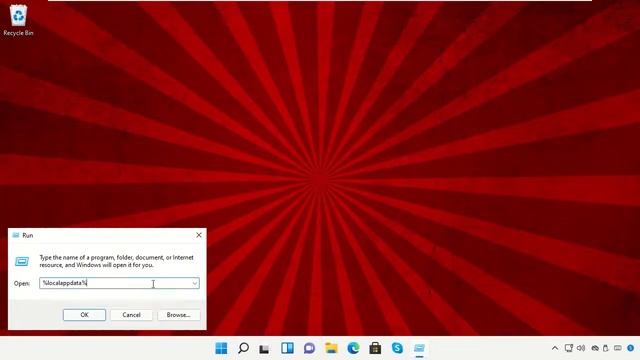Launch Skype from the taskbar
This screenshot has width=640, height=360.
tap(397, 348)
